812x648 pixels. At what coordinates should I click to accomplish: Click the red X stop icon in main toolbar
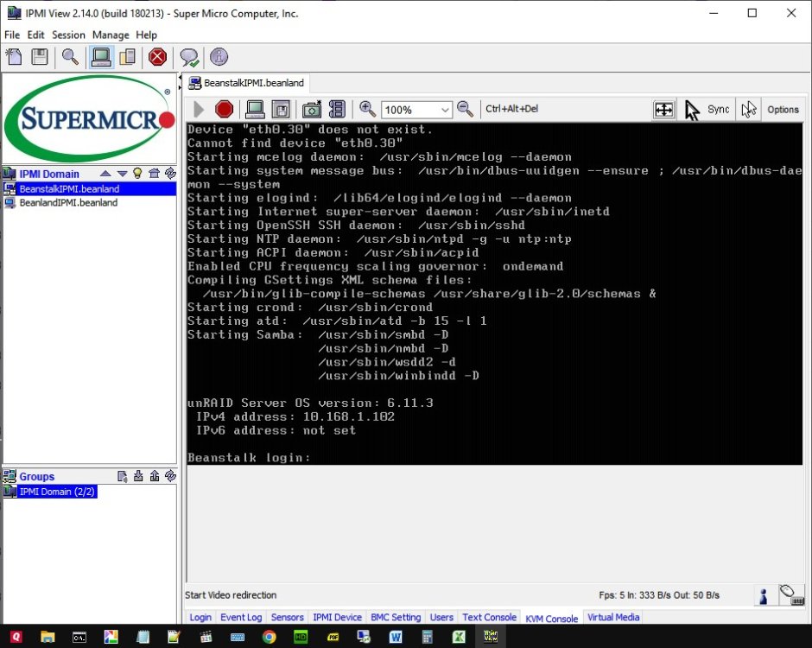[157, 57]
